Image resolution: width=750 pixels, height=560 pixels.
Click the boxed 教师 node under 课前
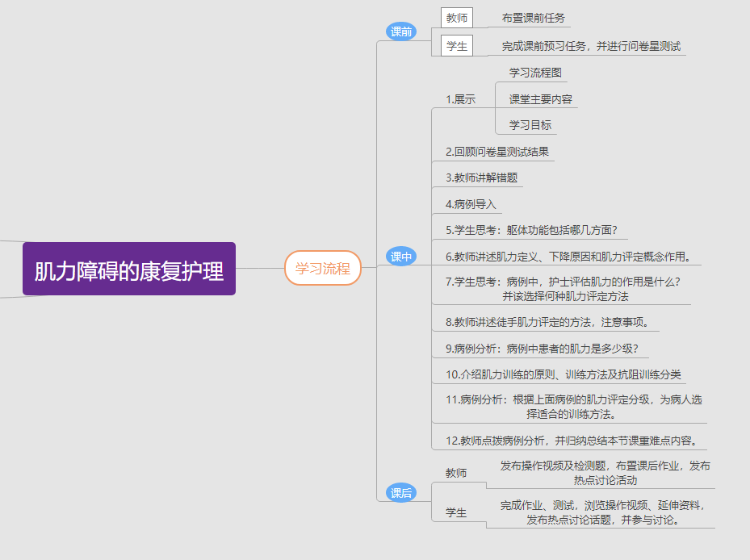(457, 18)
